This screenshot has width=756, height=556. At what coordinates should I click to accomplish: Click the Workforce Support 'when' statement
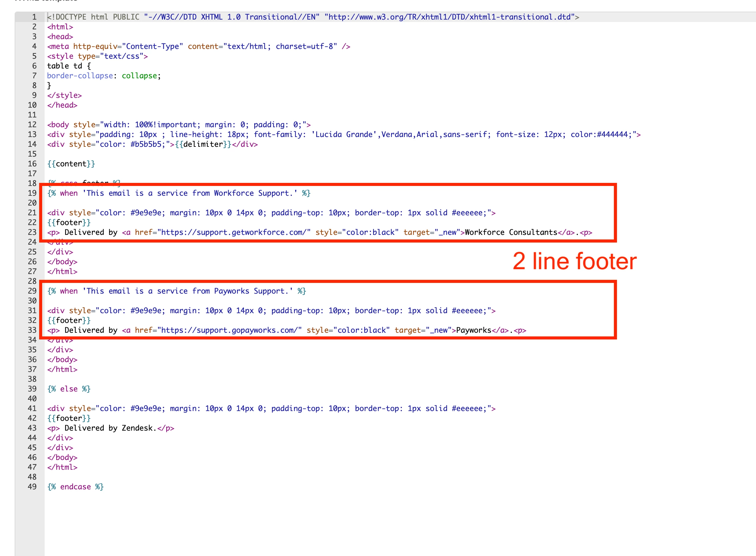pos(178,193)
